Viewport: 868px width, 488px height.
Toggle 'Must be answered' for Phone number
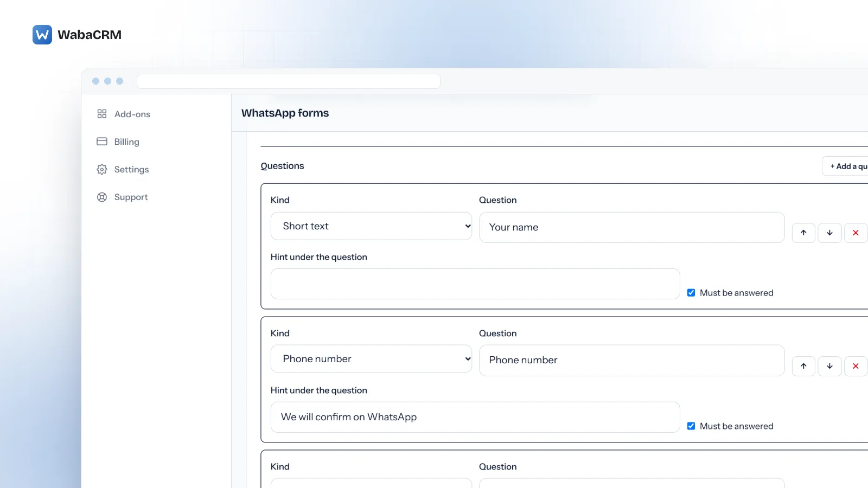coord(691,426)
